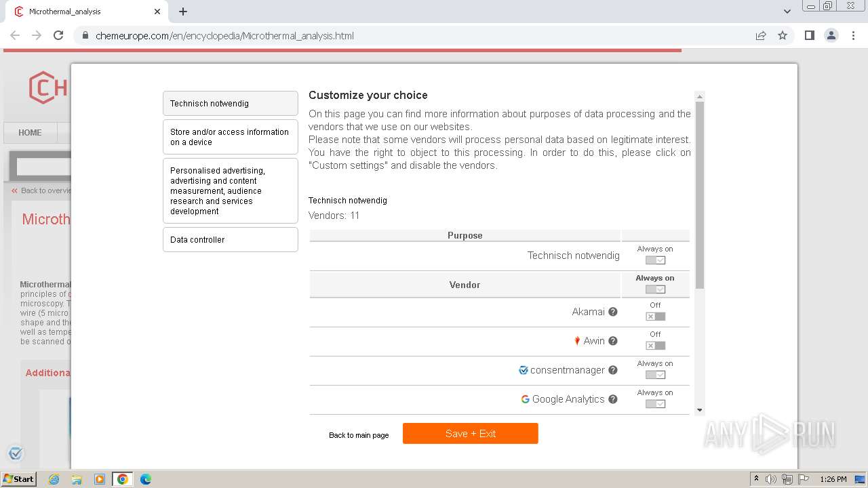Open Internet Explorer from taskbar

tap(54, 479)
